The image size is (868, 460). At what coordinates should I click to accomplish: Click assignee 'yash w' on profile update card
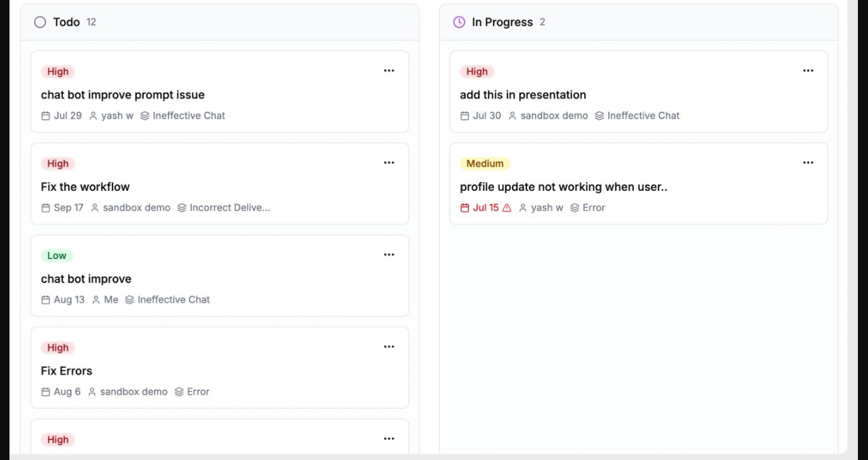(547, 208)
